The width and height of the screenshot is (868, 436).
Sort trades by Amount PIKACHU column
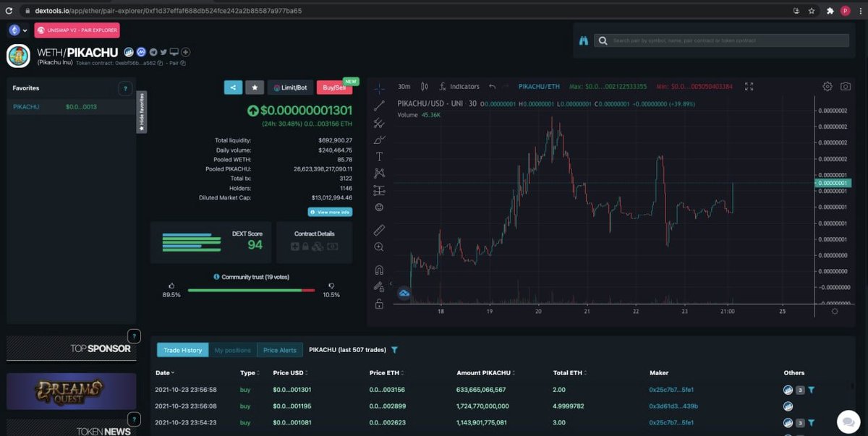[x=485, y=373]
